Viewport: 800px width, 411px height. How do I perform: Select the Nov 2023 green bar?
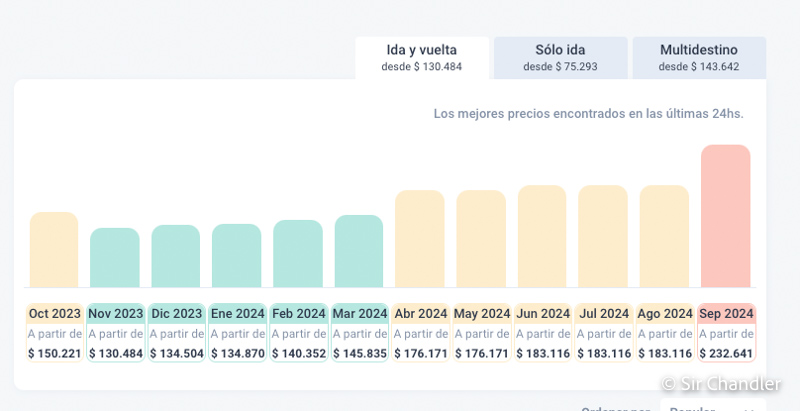pos(115,258)
